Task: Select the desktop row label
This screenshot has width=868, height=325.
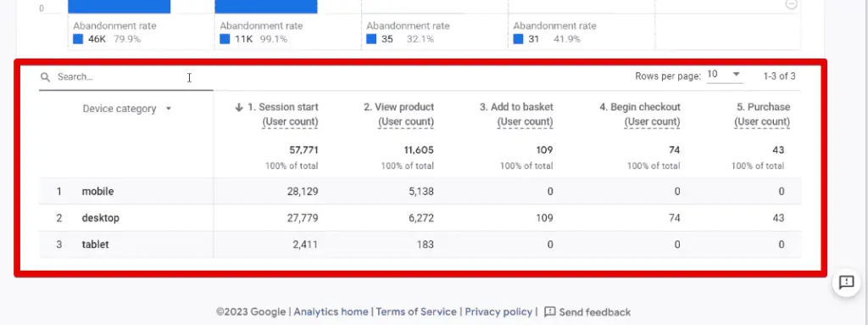Action: click(x=100, y=218)
